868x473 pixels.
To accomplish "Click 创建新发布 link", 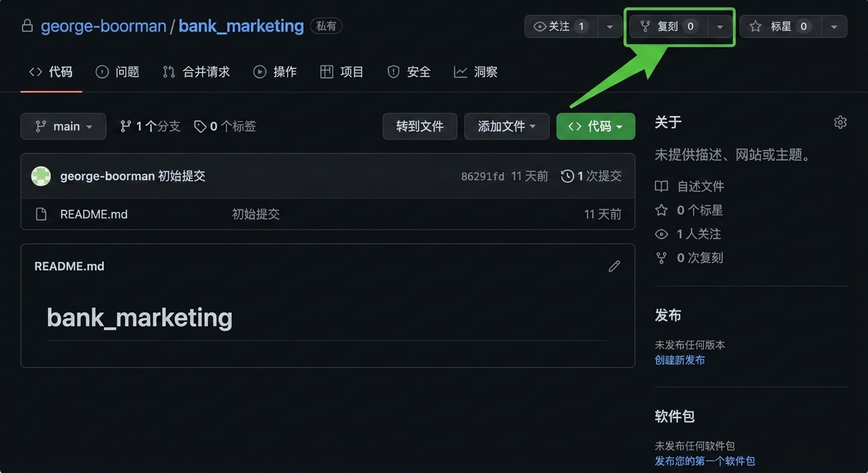I will click(680, 360).
